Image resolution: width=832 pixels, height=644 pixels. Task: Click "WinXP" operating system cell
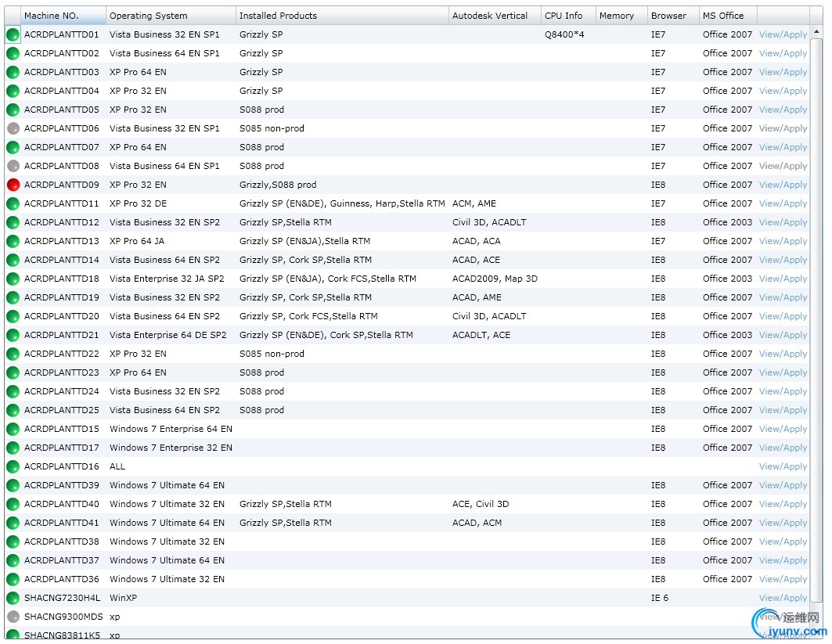(123, 598)
